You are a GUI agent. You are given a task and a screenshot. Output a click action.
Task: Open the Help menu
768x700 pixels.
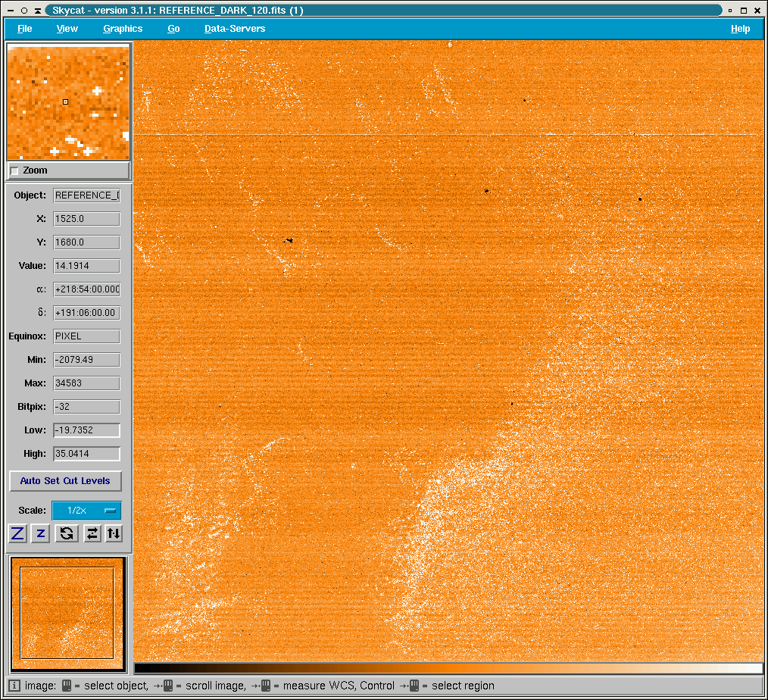pyautogui.click(x=740, y=29)
